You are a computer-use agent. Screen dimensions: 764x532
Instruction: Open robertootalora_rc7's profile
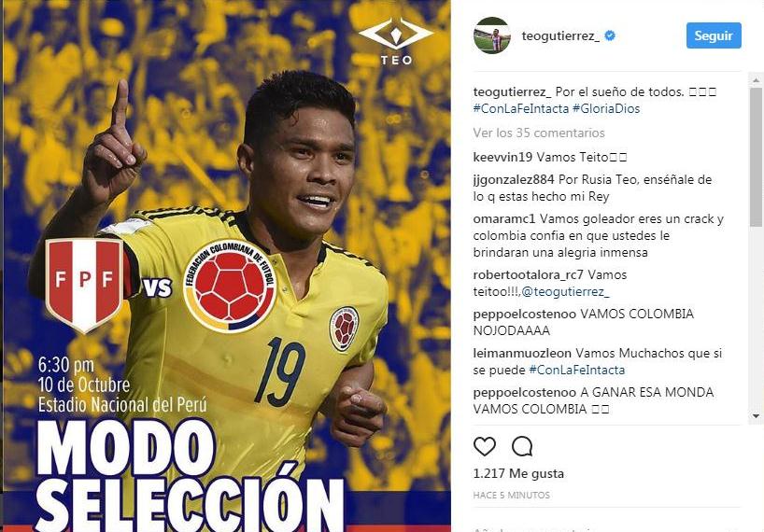click(x=529, y=275)
